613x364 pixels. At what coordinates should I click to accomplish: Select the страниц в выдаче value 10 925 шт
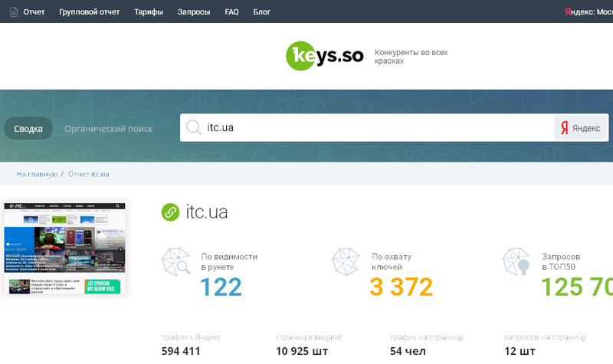pos(302,351)
